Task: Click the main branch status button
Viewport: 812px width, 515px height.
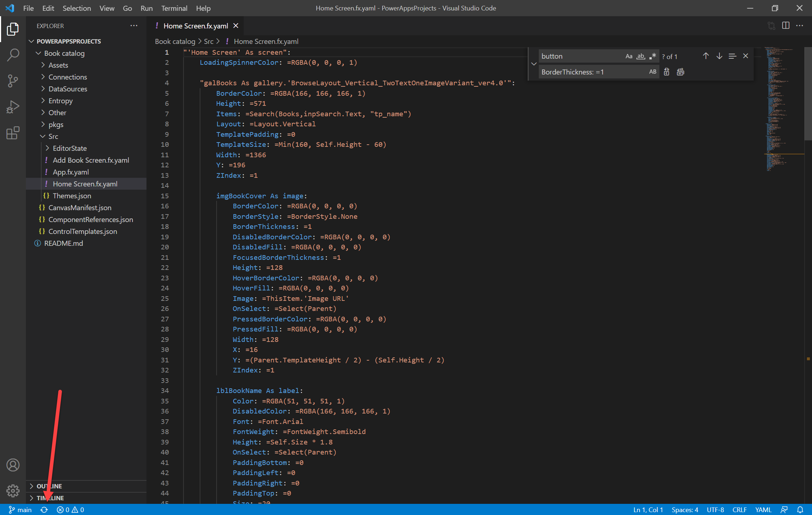Action: (x=21, y=510)
